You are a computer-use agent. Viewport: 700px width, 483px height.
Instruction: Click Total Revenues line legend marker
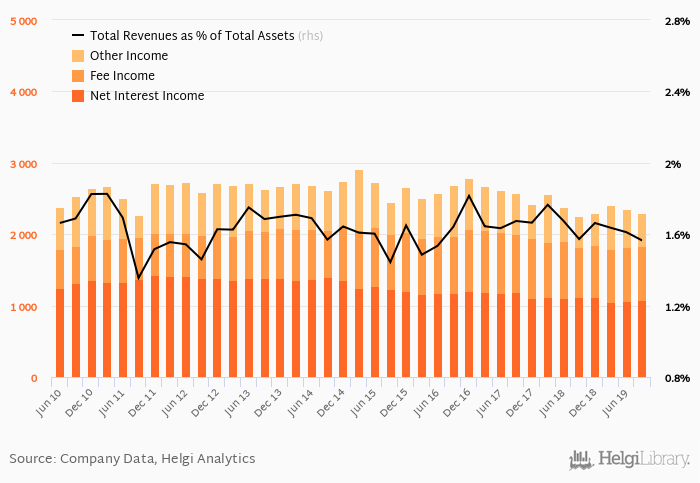[78, 36]
